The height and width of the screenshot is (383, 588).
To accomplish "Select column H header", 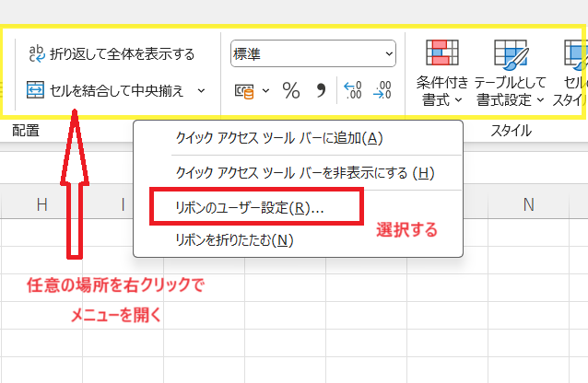I will [x=42, y=204].
